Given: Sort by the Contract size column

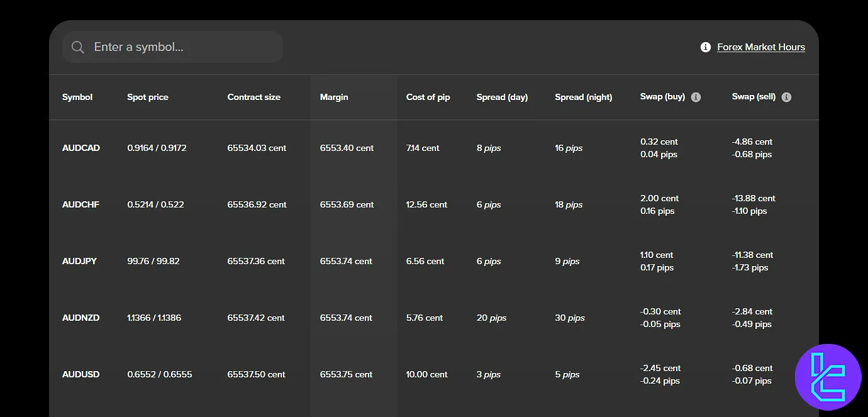Looking at the screenshot, I should tap(253, 97).
